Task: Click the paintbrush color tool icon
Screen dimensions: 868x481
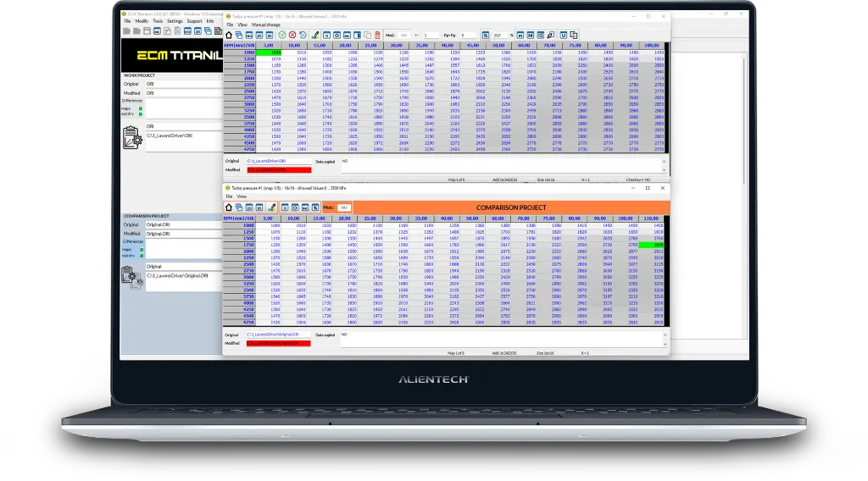Action: pos(315,35)
